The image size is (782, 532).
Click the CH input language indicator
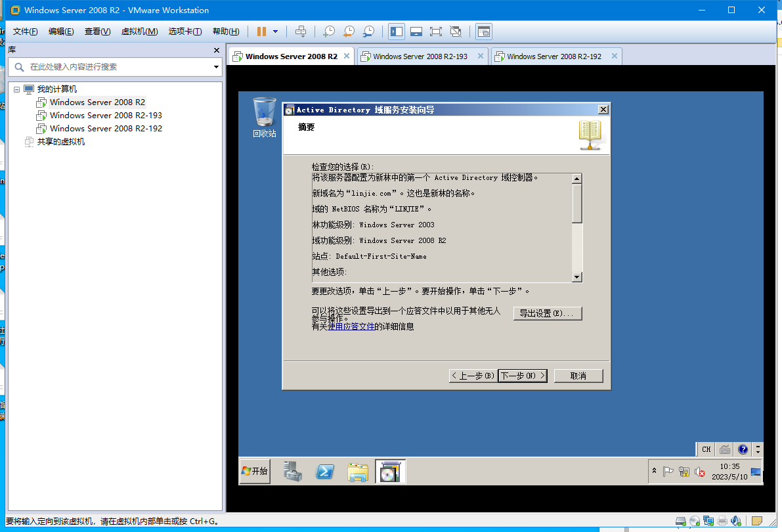[x=706, y=449]
